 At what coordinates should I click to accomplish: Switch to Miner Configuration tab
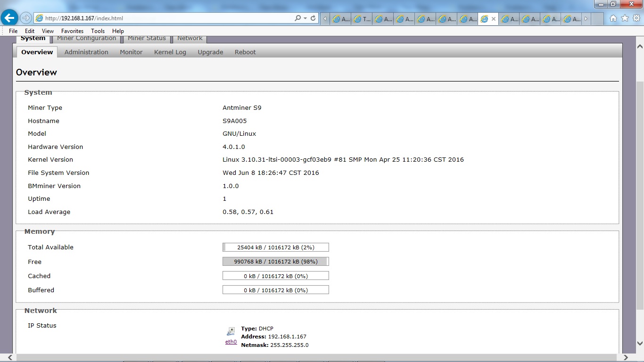tap(87, 39)
